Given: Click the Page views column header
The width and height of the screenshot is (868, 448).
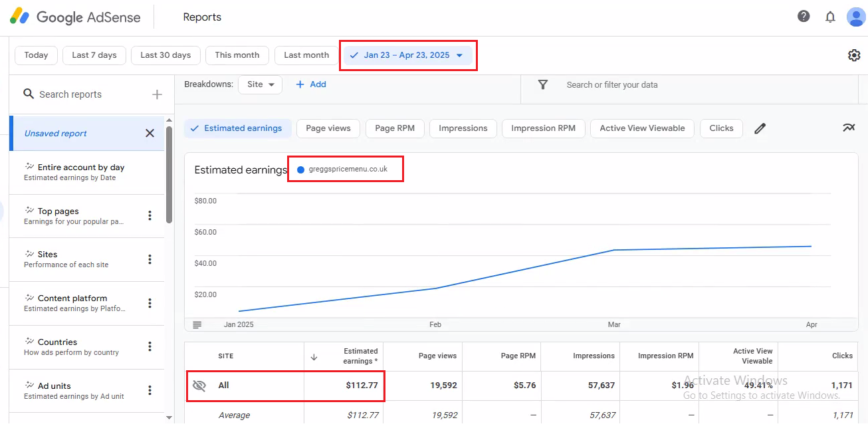Looking at the screenshot, I should [x=437, y=356].
